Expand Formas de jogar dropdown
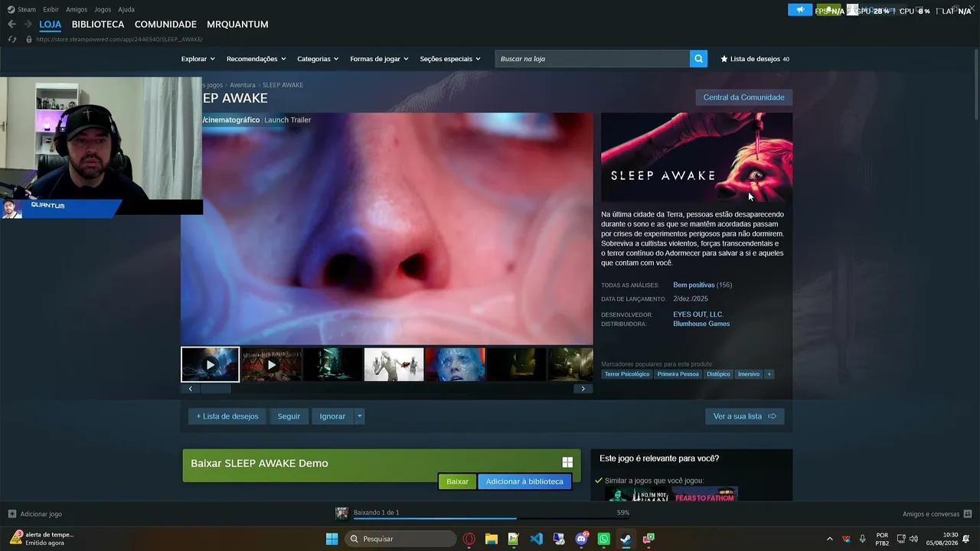The image size is (980, 551). tap(380, 59)
